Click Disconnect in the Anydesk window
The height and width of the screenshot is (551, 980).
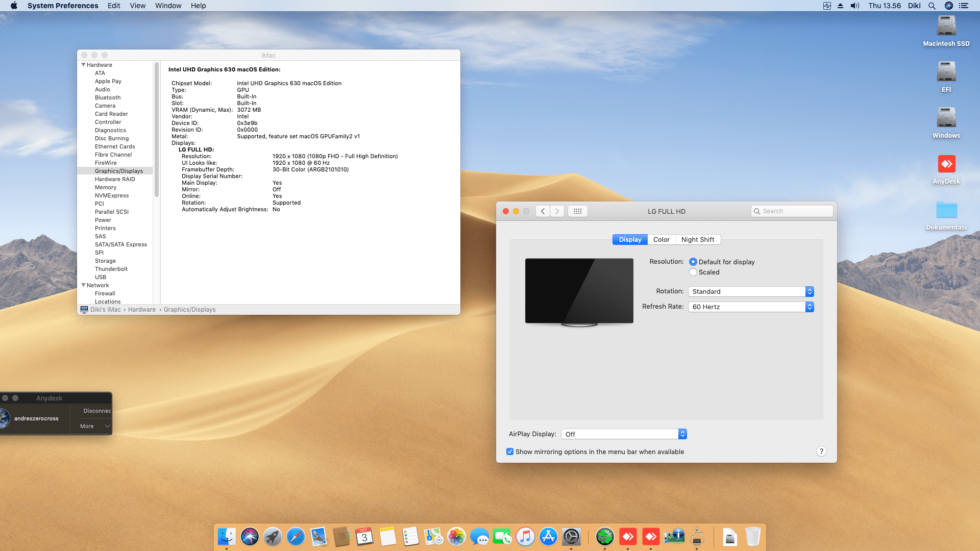pos(97,410)
